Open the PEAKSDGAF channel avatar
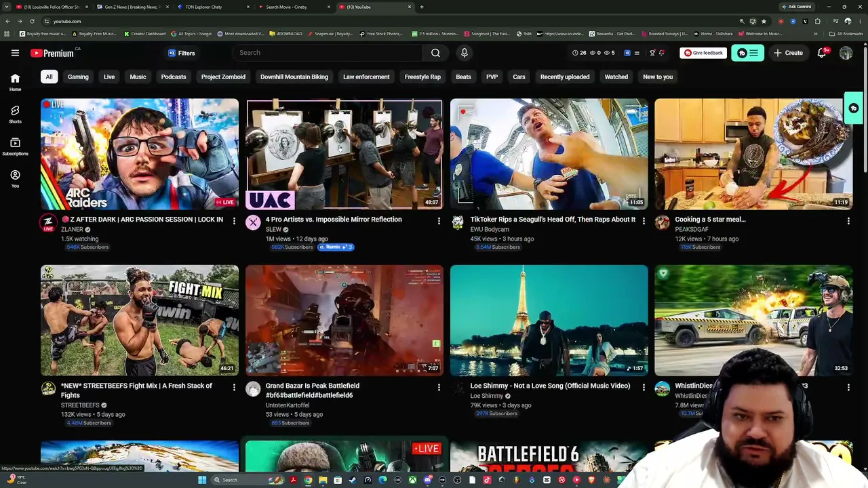Viewport: 868px width, 488px height. click(x=662, y=222)
